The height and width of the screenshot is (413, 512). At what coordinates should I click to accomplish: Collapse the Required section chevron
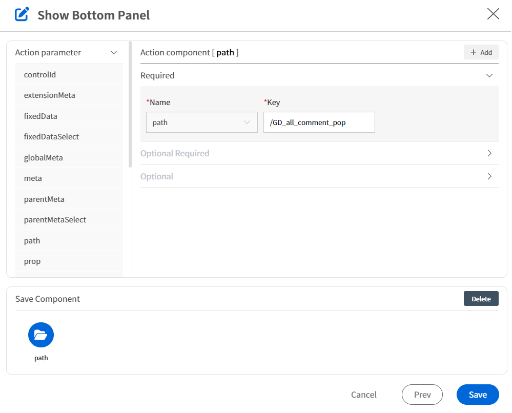coord(489,76)
